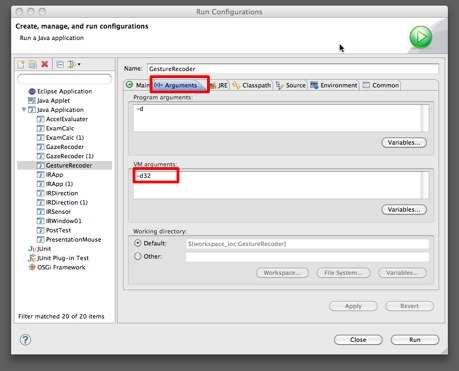Select GazeRecoder configuration
459x371 pixels.
tap(65, 147)
